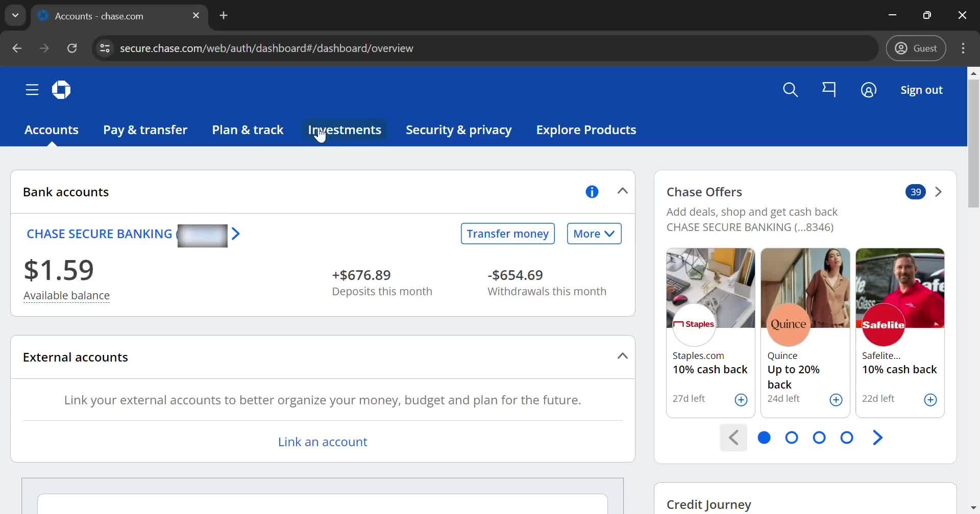Click the Bank accounts info icon
980x514 pixels.
pos(592,192)
